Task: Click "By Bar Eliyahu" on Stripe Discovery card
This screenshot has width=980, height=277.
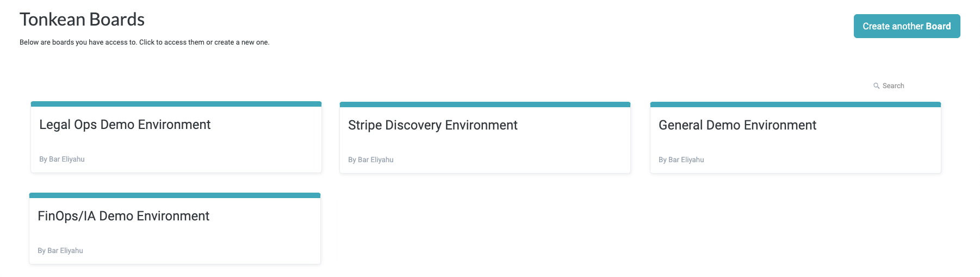Action: point(371,160)
